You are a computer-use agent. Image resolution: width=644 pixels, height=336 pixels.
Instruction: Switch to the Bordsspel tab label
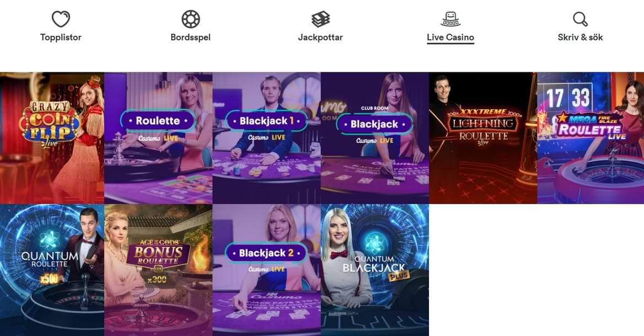click(191, 38)
